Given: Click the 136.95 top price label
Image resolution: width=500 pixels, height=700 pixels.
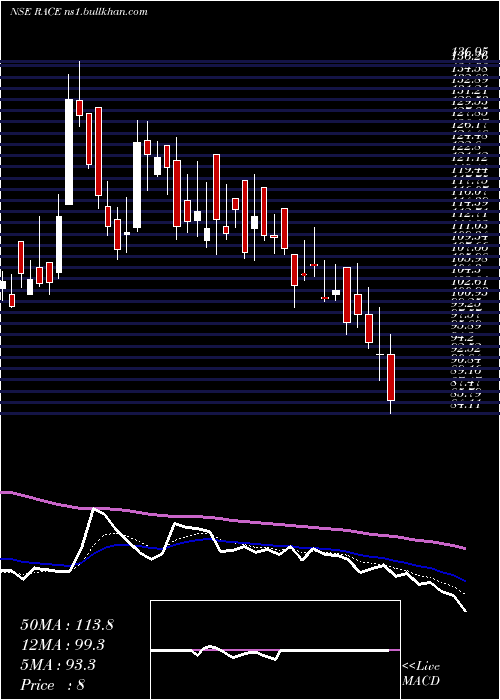Looking at the screenshot, I should [x=468, y=52].
